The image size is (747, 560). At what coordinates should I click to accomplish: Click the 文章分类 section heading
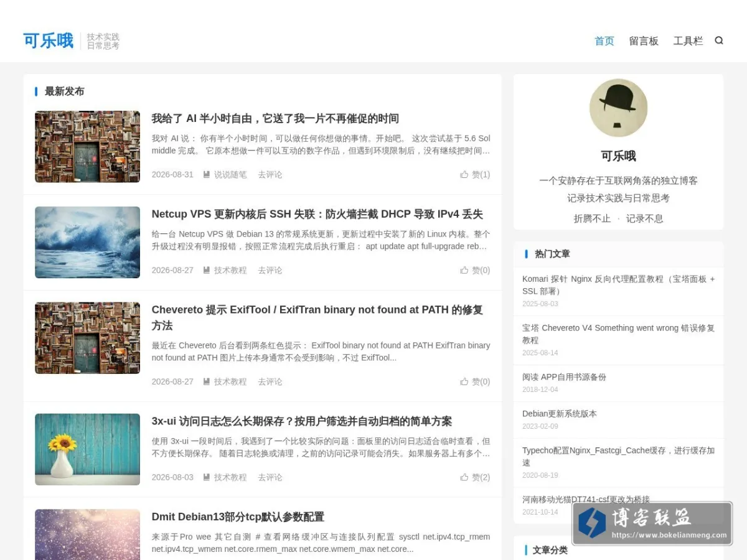550,550
